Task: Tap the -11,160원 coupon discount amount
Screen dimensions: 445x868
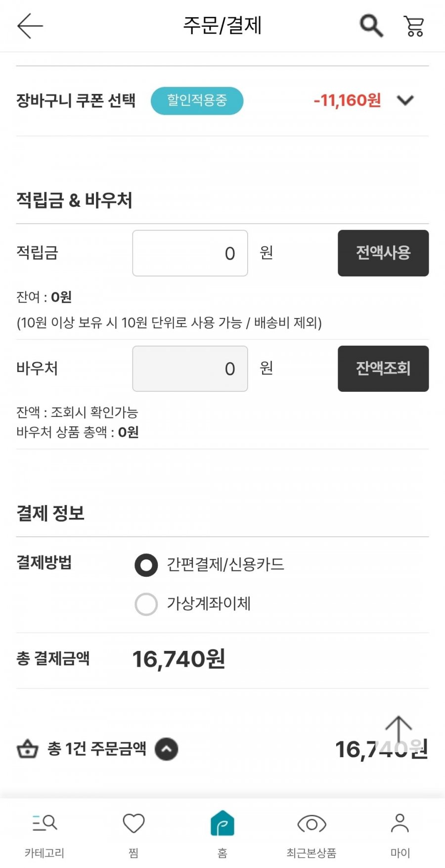Action: coord(347,101)
